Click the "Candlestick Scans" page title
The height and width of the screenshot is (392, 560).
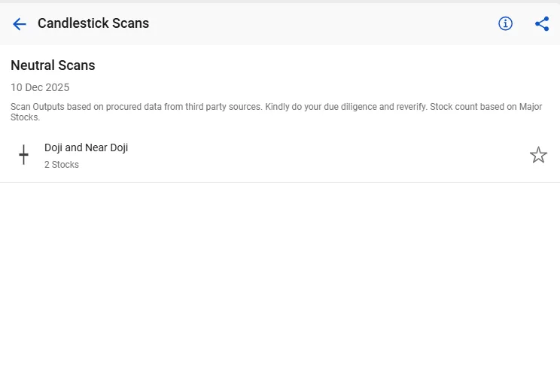coord(93,23)
